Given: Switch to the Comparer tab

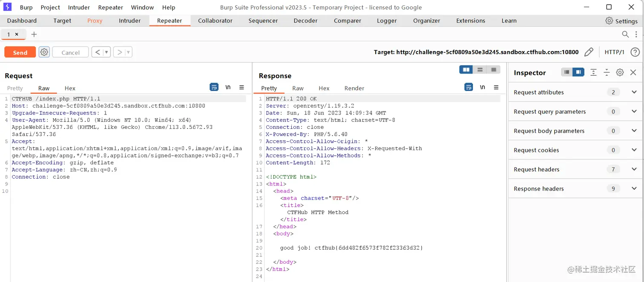Looking at the screenshot, I should 347,21.
